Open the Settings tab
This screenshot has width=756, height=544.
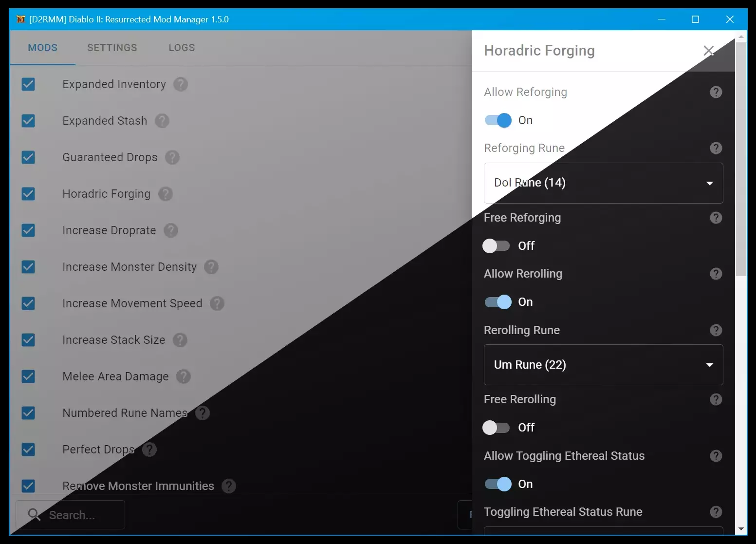[112, 48]
